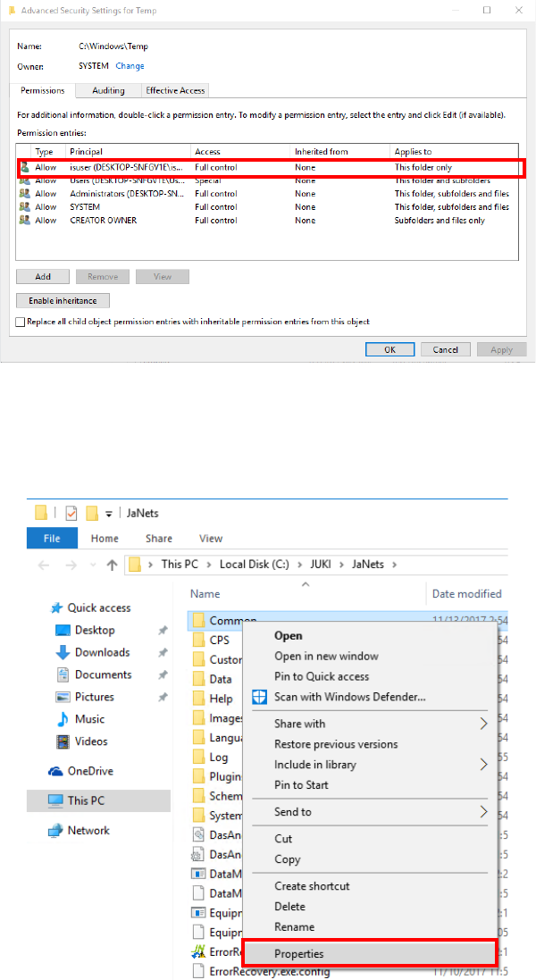Click the Log folder icon

[198, 758]
